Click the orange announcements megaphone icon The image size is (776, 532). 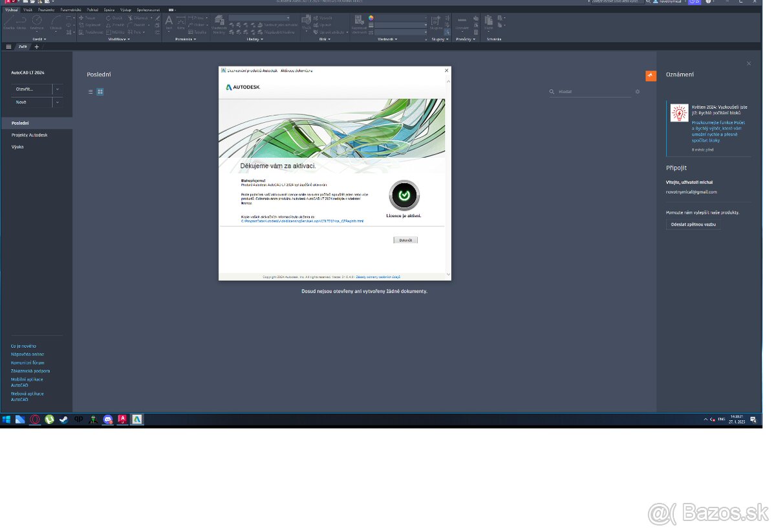point(651,76)
